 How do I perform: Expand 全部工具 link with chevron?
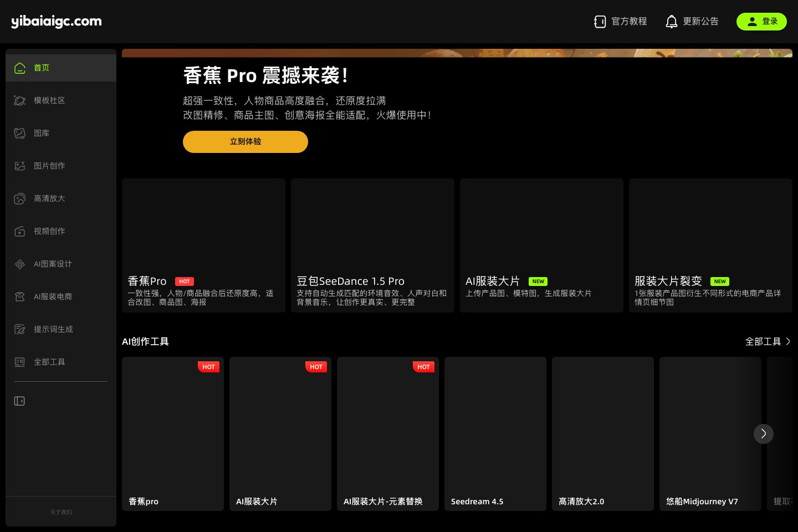[x=768, y=341]
